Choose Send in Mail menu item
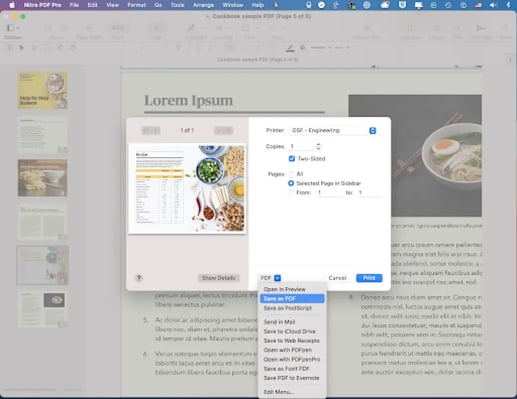 coord(292,322)
